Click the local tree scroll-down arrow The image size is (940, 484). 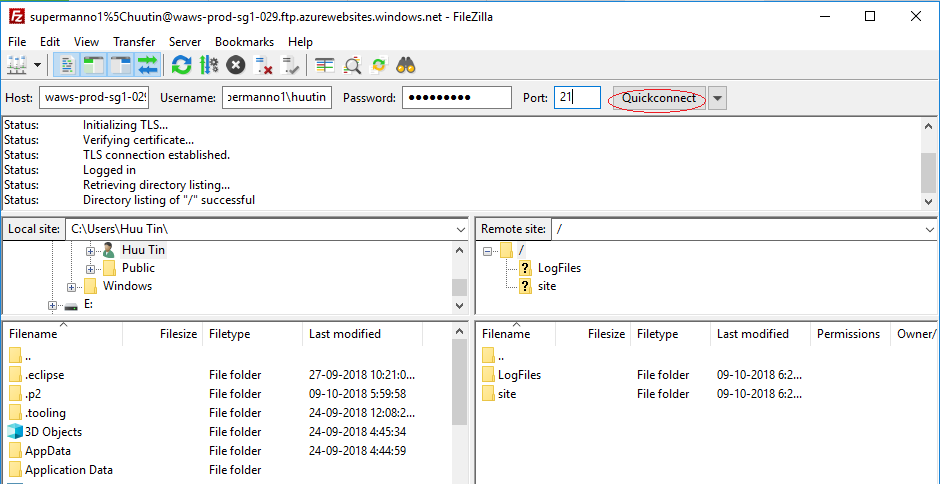click(459, 305)
